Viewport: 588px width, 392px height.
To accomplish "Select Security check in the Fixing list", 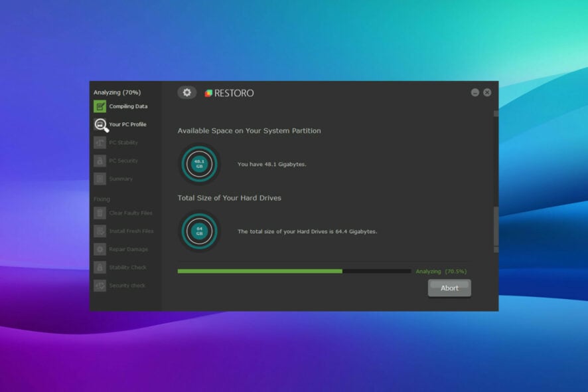I will coord(127,286).
